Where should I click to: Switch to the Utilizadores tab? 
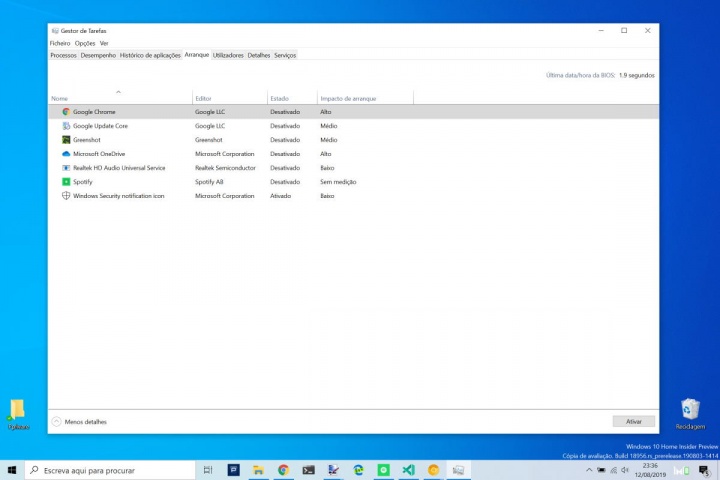coord(228,55)
